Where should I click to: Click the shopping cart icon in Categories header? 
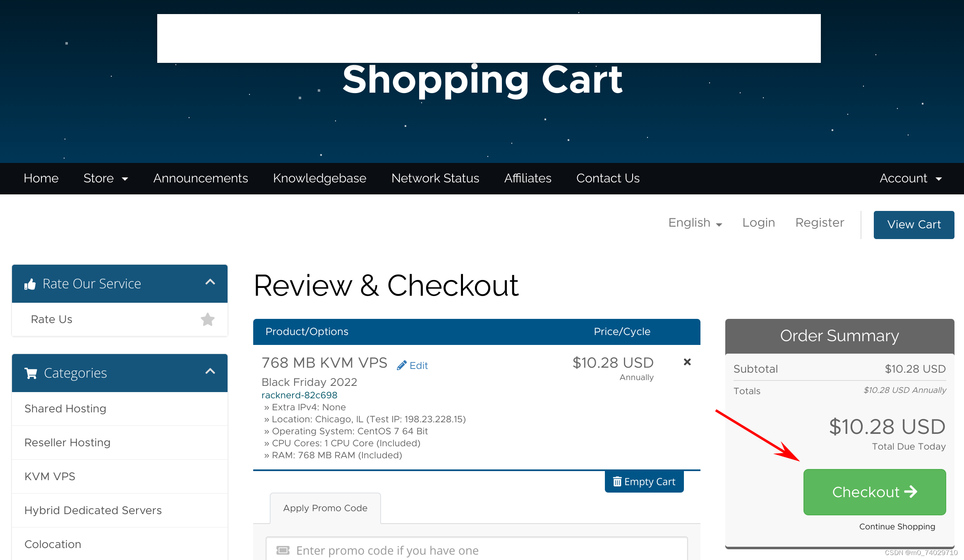[31, 373]
